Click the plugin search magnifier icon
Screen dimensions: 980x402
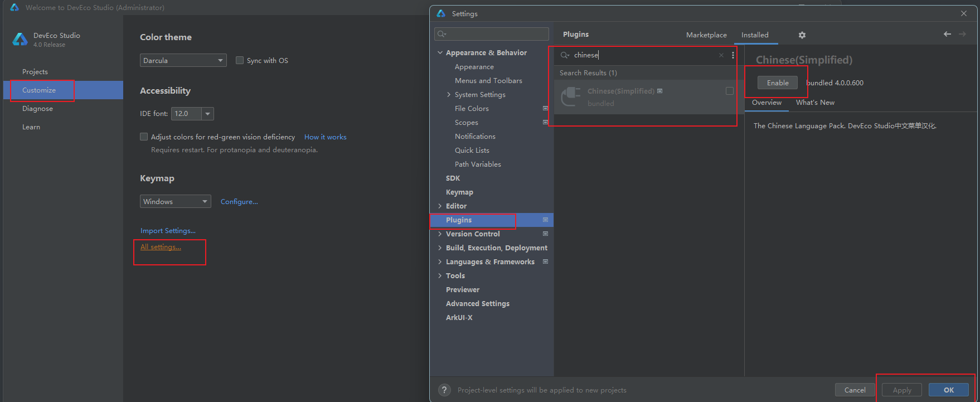pos(565,55)
